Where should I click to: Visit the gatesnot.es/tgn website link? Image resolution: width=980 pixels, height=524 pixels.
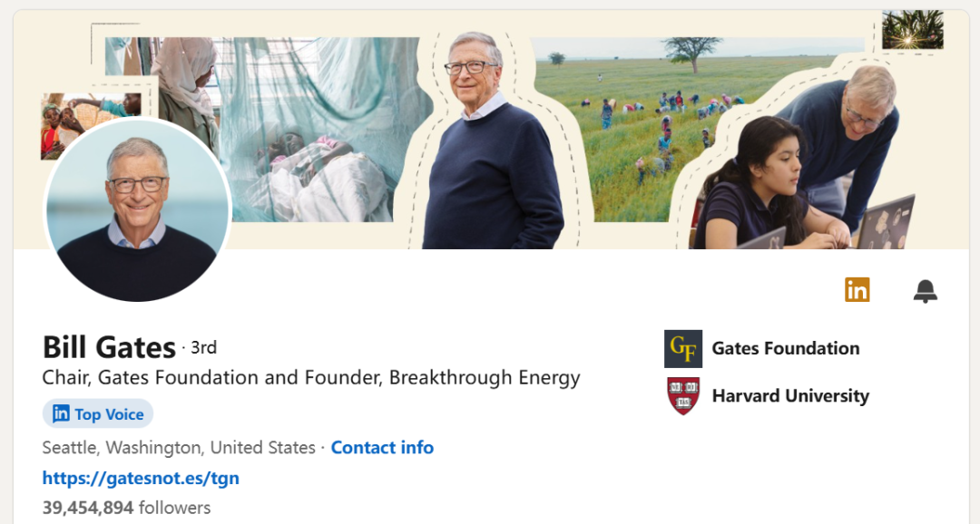pos(141,478)
